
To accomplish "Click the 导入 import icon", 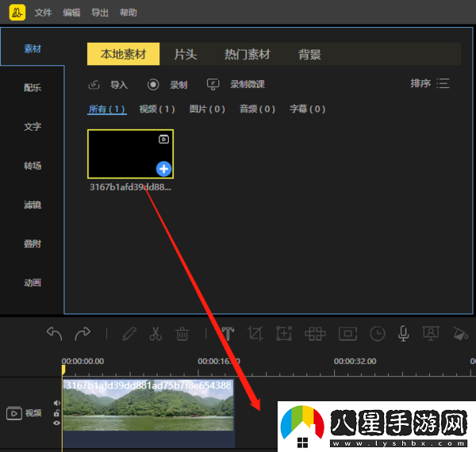I will 94,85.
